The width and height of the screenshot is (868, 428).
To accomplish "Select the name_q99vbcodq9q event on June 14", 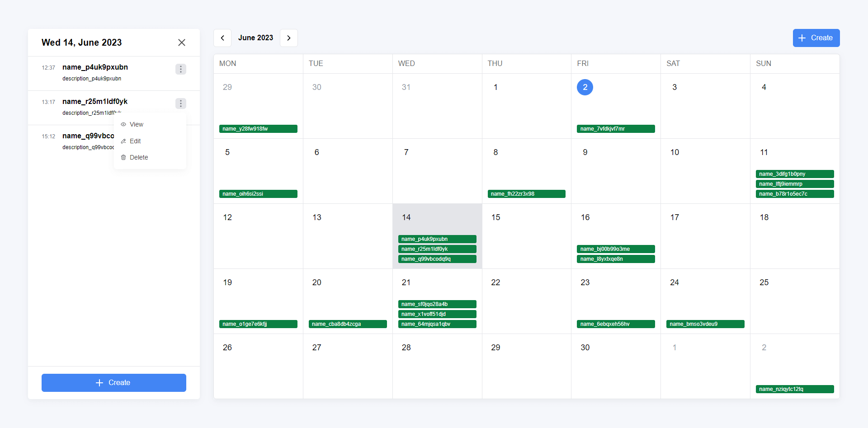I will coord(437,259).
